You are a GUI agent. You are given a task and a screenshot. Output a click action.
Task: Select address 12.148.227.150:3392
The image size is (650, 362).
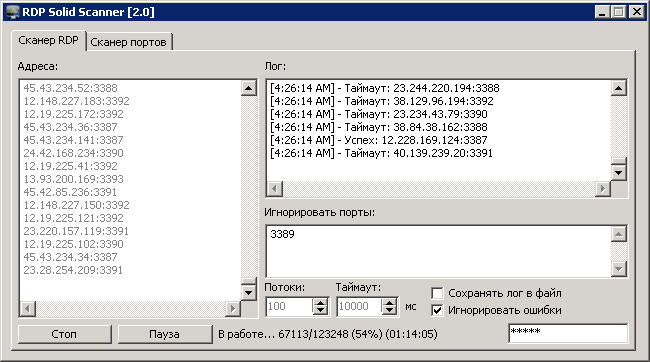pos(76,205)
